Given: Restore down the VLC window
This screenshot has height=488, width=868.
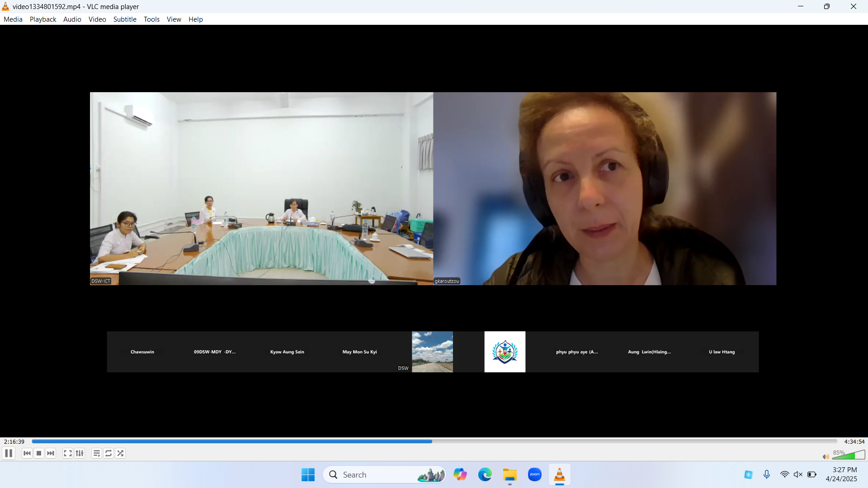Looking at the screenshot, I should pos(827,6).
